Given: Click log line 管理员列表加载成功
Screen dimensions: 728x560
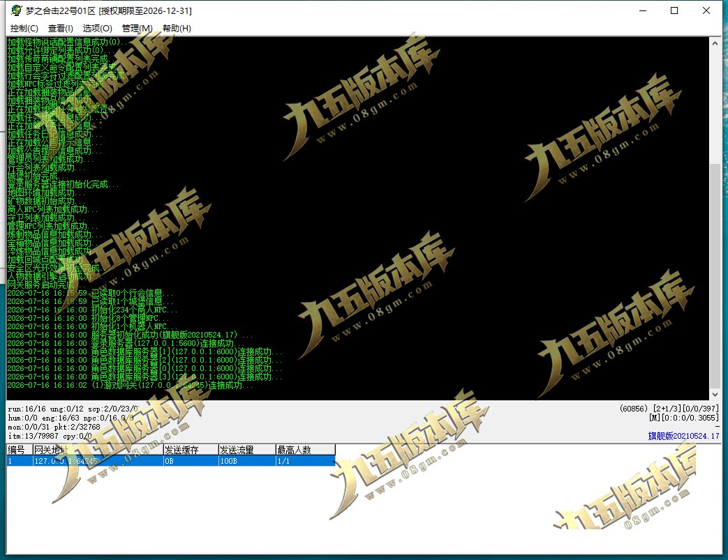Looking at the screenshot, I should (50, 159).
